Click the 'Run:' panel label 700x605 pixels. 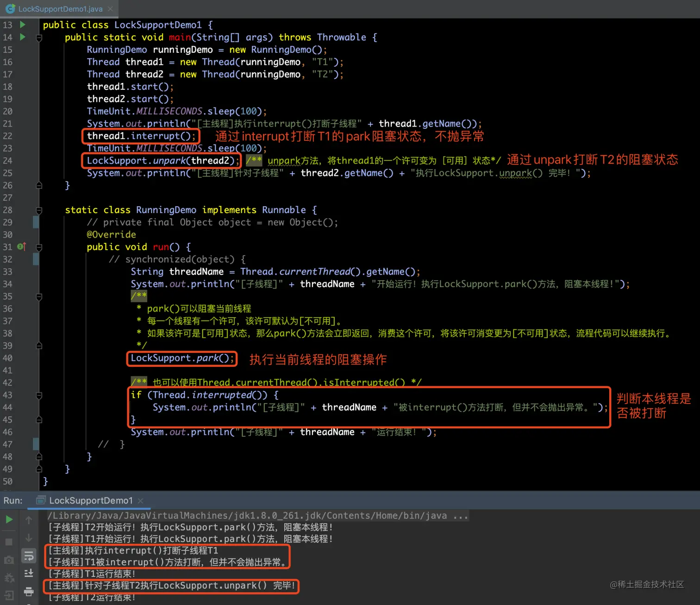click(x=13, y=501)
